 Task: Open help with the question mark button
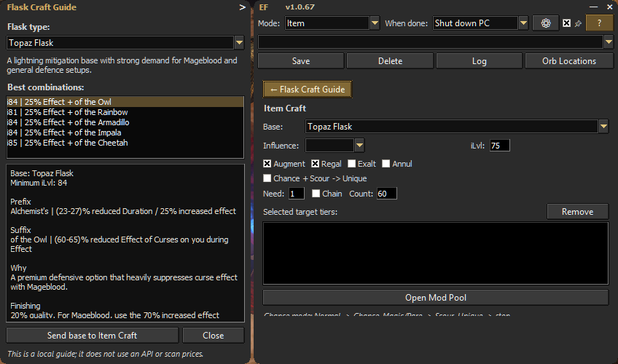599,23
